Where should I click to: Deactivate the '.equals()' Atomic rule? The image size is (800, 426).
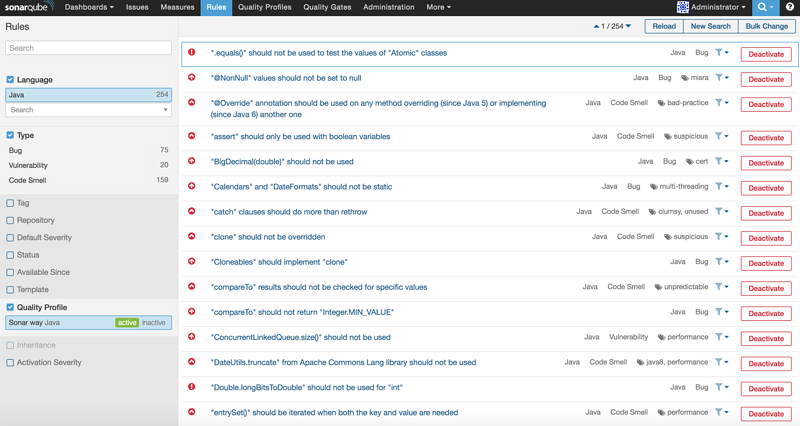click(x=766, y=54)
